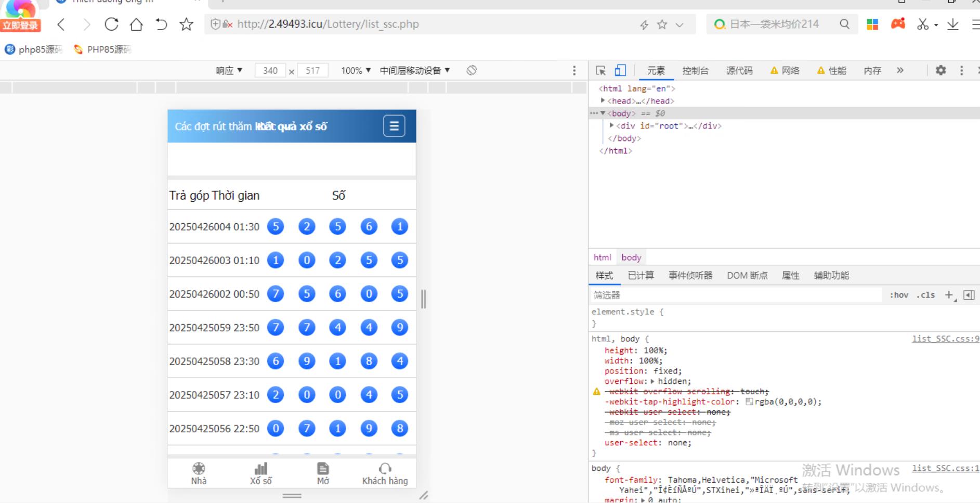This screenshot has height=503, width=980.
Task: Open DevTools settings gear
Action: 940,70
